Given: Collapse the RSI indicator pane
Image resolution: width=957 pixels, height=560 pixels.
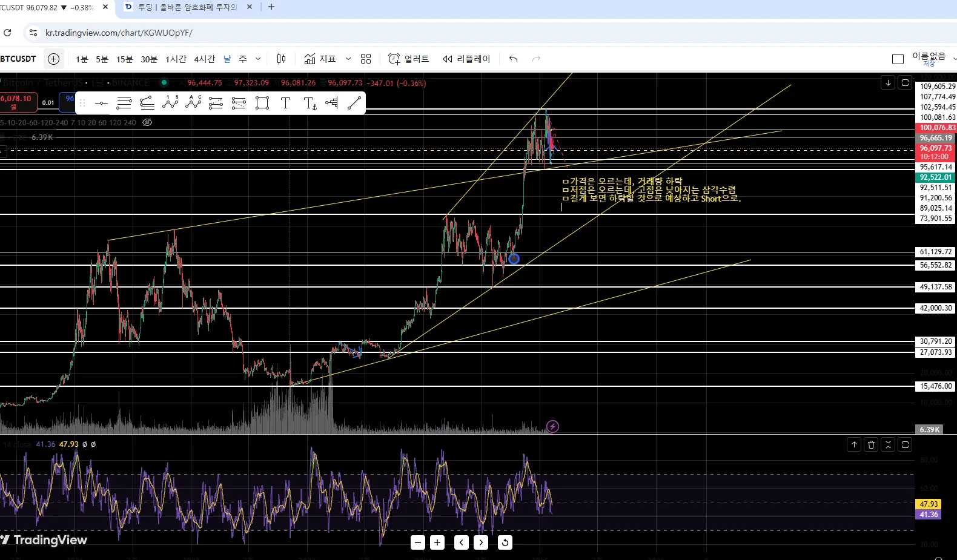Looking at the screenshot, I should point(888,444).
